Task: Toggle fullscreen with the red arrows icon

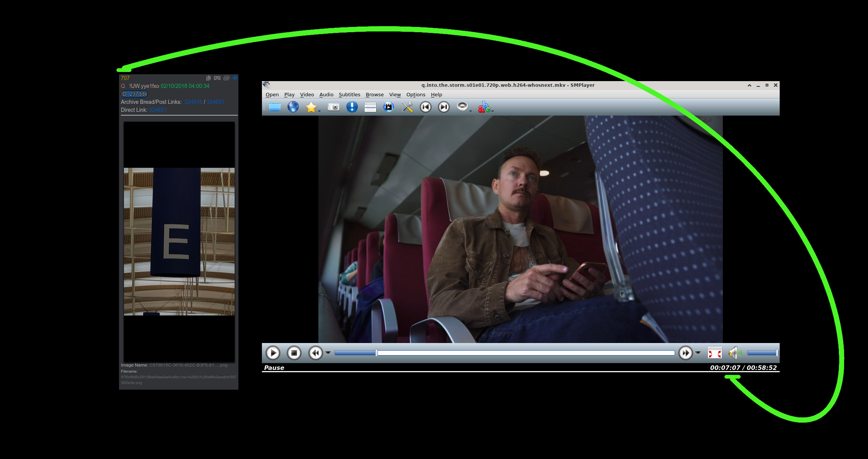Action: tap(715, 353)
